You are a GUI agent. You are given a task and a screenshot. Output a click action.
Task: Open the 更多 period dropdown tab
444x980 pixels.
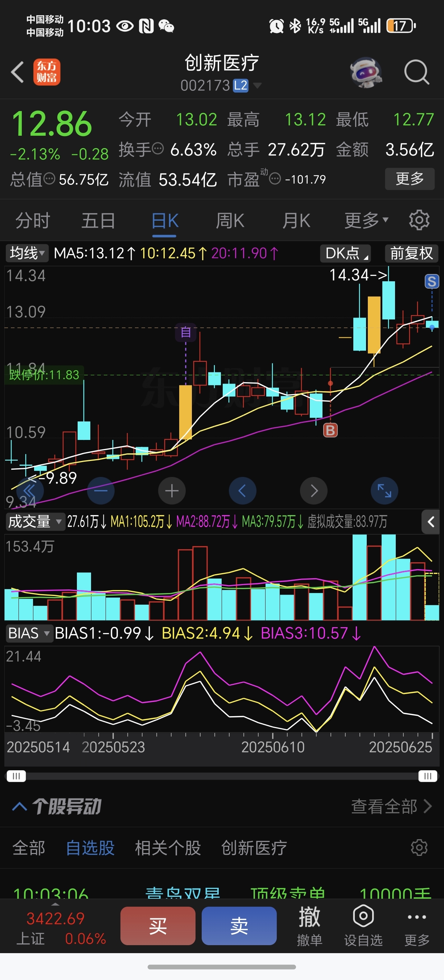tap(366, 220)
